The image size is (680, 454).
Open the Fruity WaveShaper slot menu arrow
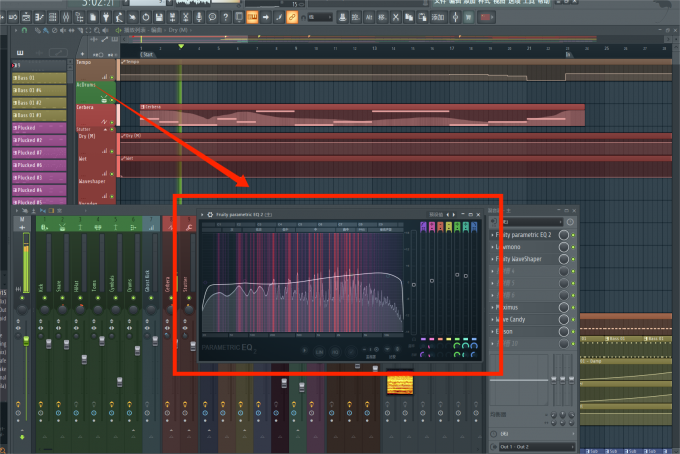[x=493, y=259]
